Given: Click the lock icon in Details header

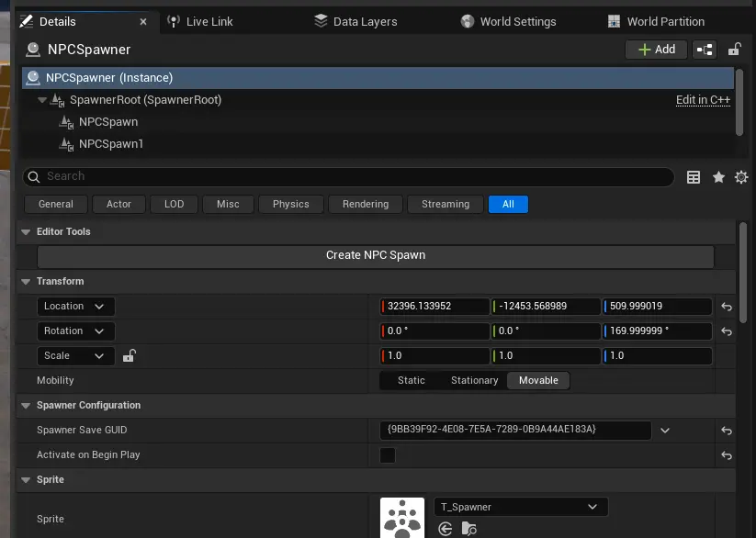Looking at the screenshot, I should tap(735, 50).
